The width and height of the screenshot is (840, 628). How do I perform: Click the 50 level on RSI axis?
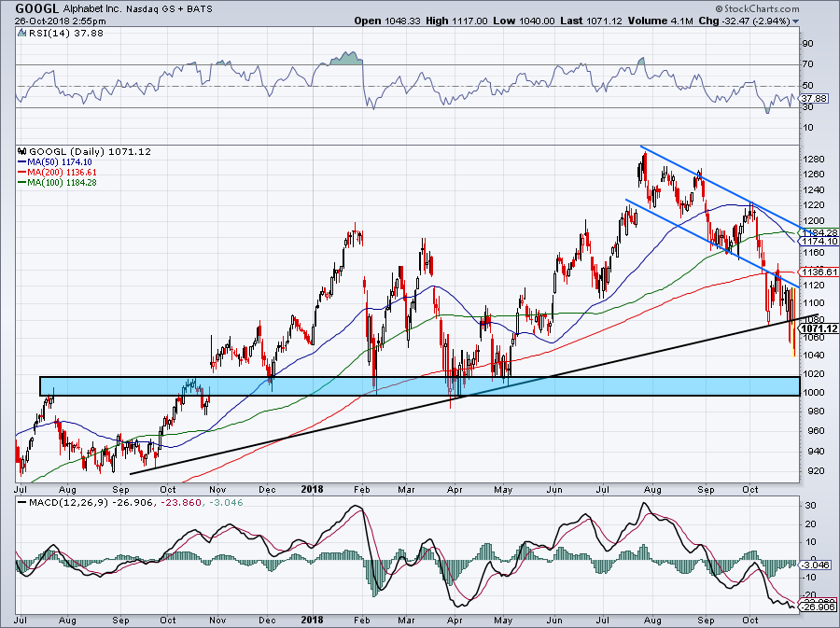point(807,86)
